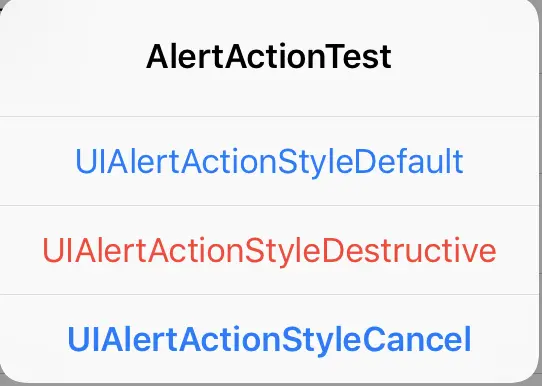542x386 pixels.
Task: Choose the red UIAlertActionStyleDestructive action
Action: 269,250
